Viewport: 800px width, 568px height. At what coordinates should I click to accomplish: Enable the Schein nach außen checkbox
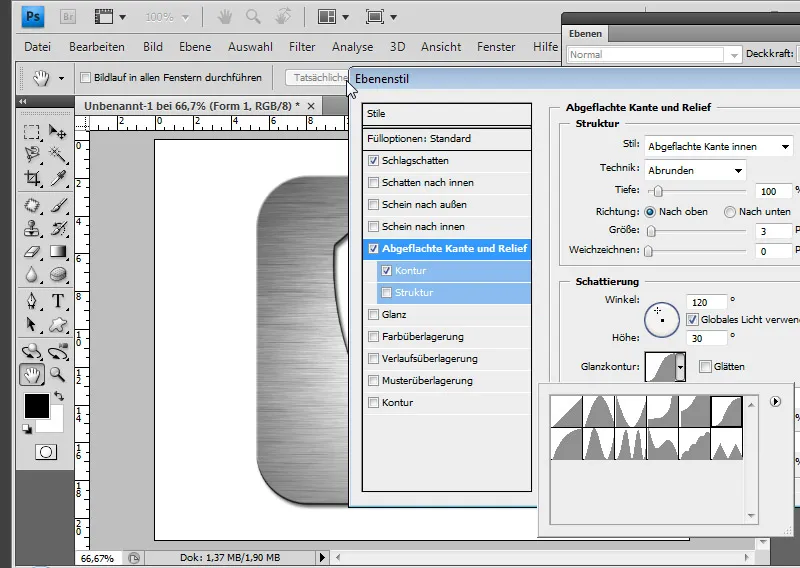click(x=374, y=205)
